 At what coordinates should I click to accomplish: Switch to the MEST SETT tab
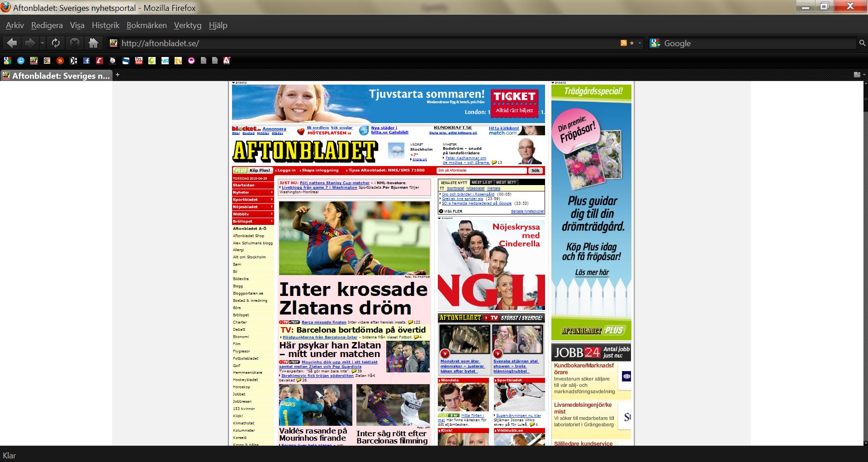(x=506, y=182)
